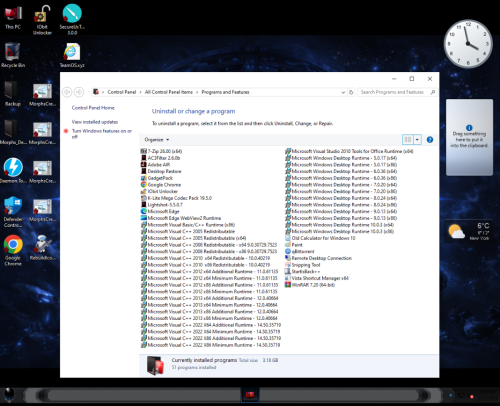Open the weather gadget showing 6°C
The height and width of the screenshot is (406, 500).
(470, 231)
